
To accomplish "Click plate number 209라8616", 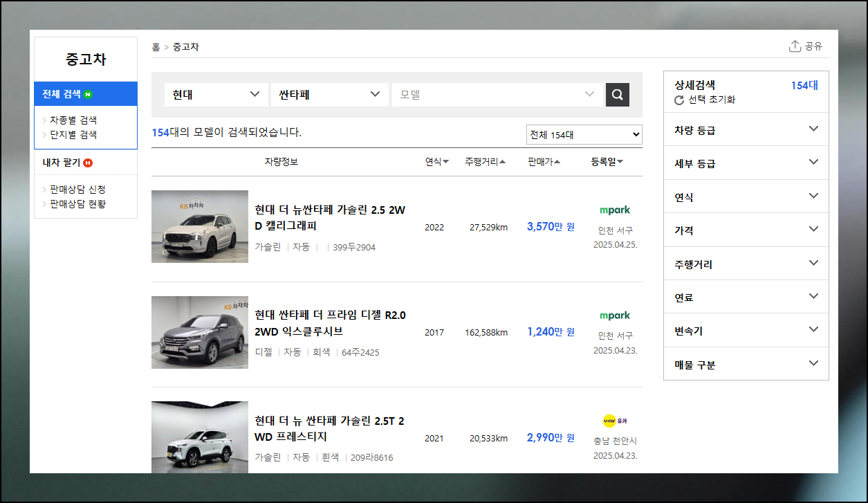I will (371, 457).
